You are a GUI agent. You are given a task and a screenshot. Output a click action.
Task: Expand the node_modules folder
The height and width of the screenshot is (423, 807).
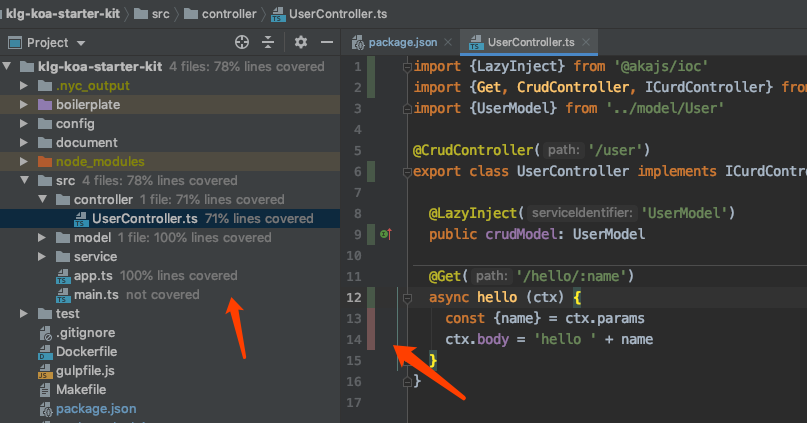[x=27, y=162]
